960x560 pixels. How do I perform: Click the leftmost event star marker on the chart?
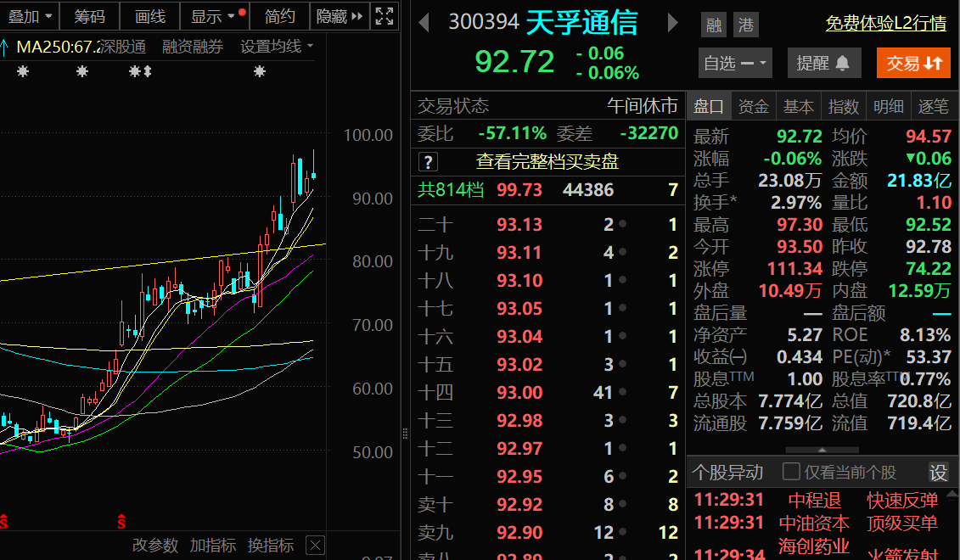23,71
